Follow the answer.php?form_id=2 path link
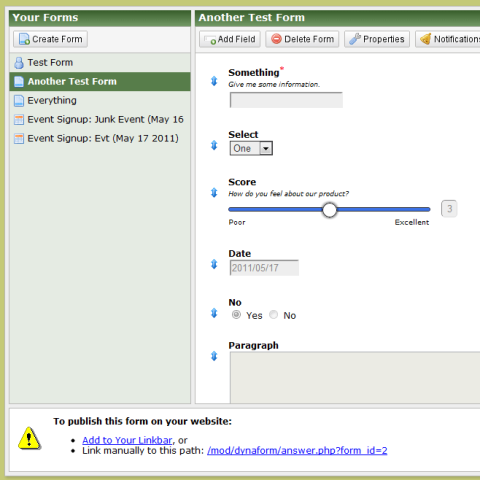The width and height of the screenshot is (480, 480). coord(297,451)
